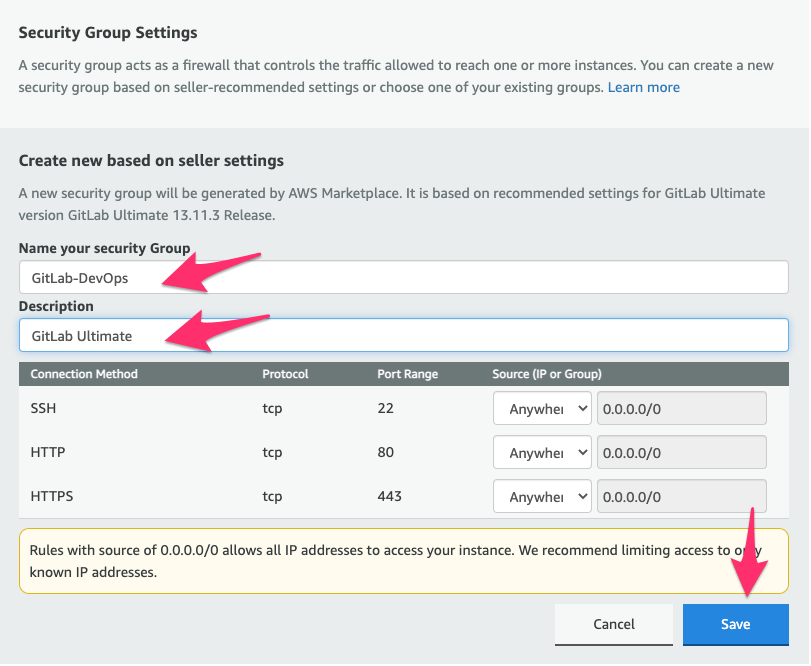Select the SSH connection method row label
This screenshot has width=811, height=666.
click(x=44, y=409)
